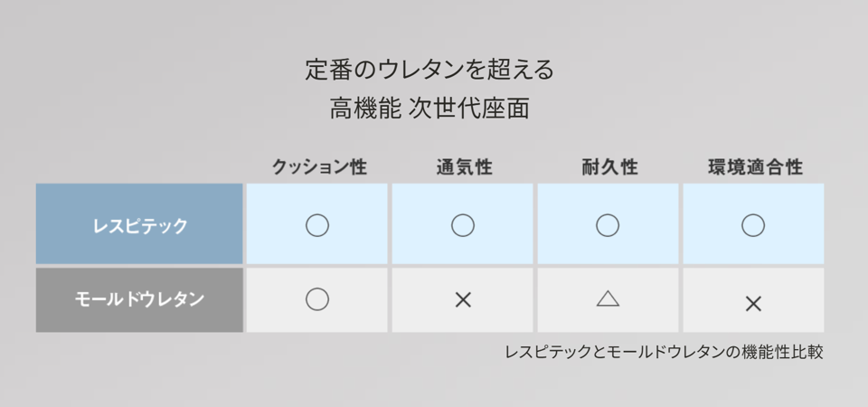Click the cross icon for モールドウレタン 通気性

click(x=463, y=299)
